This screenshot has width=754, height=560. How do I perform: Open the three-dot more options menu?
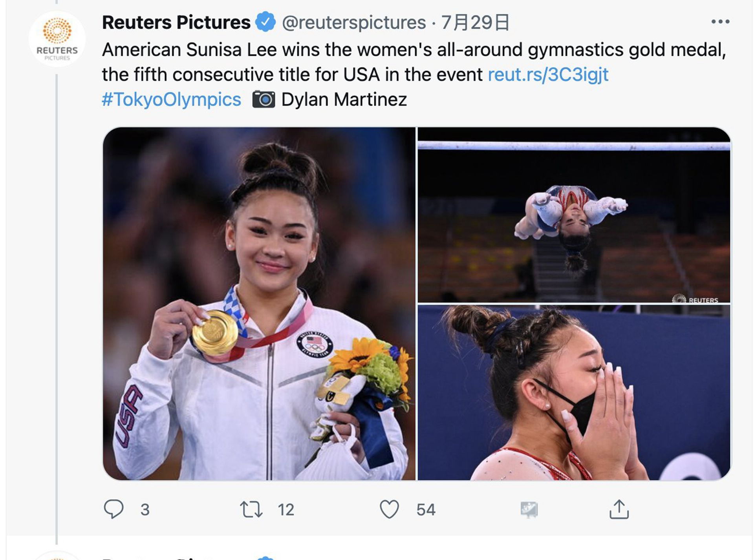720,22
